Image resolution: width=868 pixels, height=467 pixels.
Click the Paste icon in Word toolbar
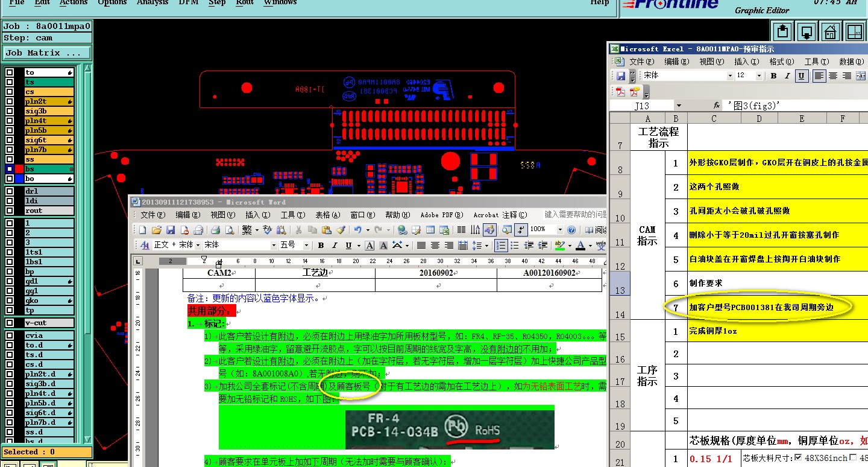327,230
